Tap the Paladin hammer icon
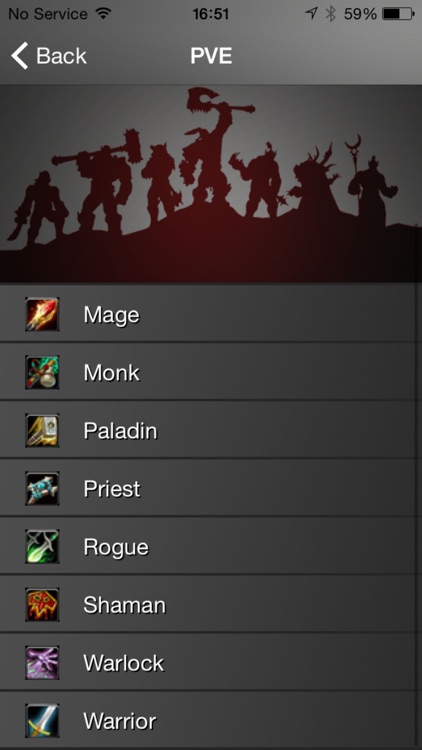422x750 pixels. 42,430
